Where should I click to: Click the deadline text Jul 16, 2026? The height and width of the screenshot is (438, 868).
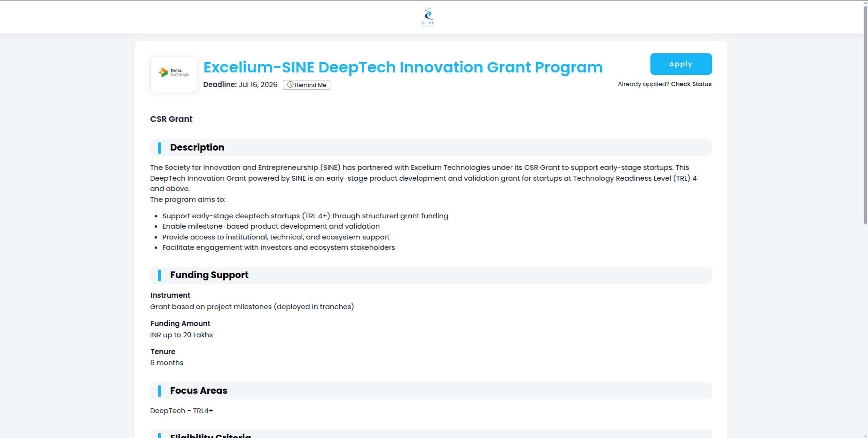tap(258, 85)
